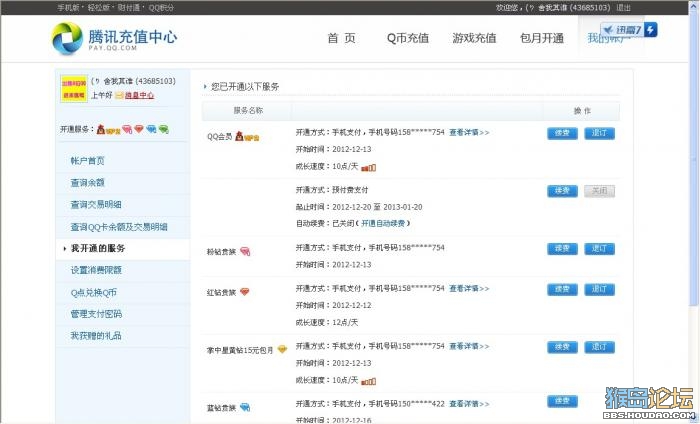Viewport: 700px width, 424px height.
Task: Open Q点兑换Q币 in the sidebar
Action: (x=93, y=292)
